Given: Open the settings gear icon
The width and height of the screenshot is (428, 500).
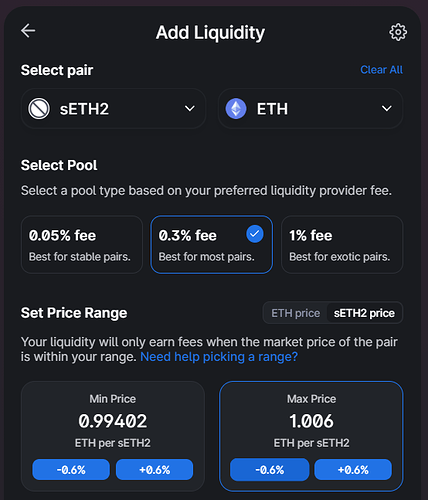Looking at the screenshot, I should click(x=398, y=32).
